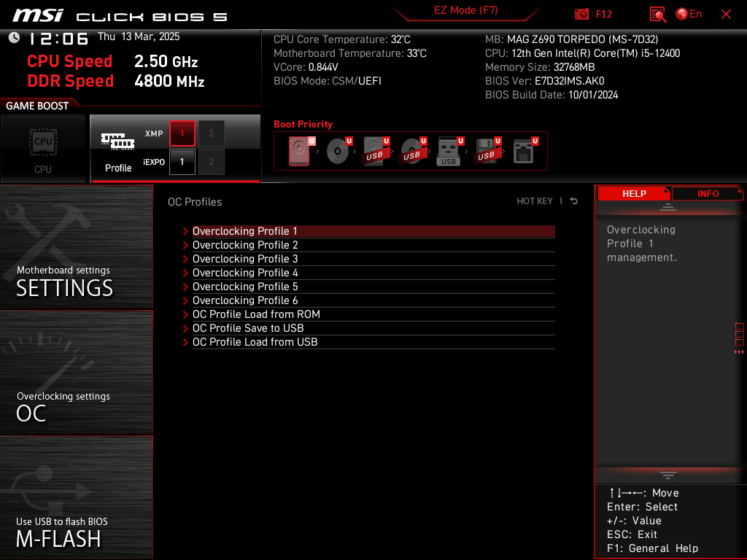Image resolution: width=747 pixels, height=560 pixels.
Task: Open the BIOS search magnifier icon
Action: [x=657, y=15]
